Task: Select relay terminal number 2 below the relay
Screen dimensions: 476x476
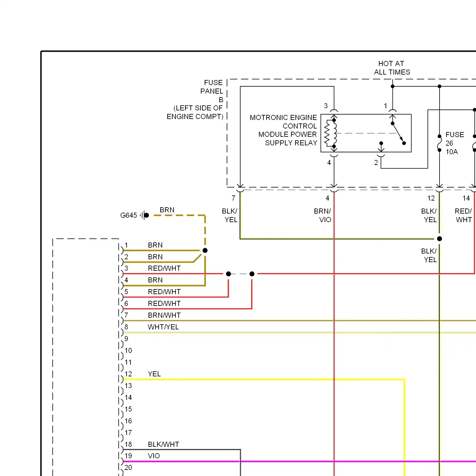Action: tap(376, 162)
